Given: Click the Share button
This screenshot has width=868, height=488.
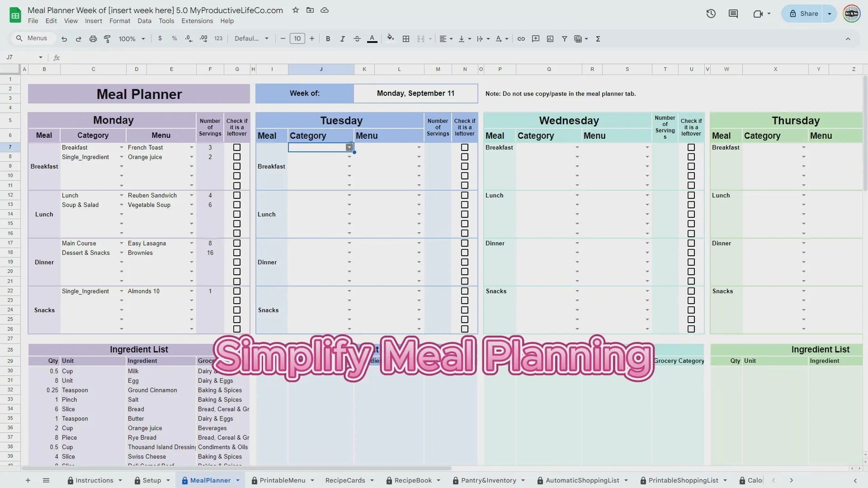Looking at the screenshot, I should point(808,14).
